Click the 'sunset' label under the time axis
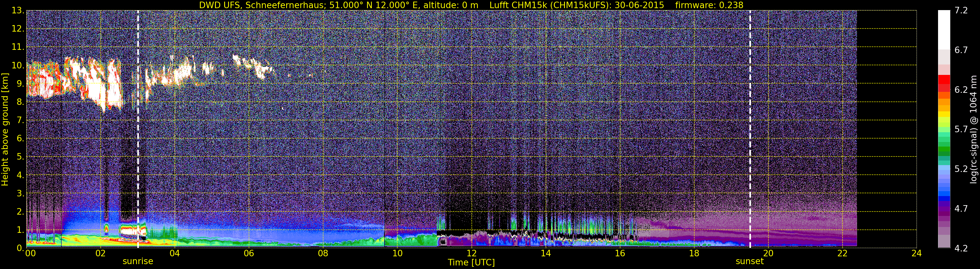The width and height of the screenshot is (980, 269). 750,262
